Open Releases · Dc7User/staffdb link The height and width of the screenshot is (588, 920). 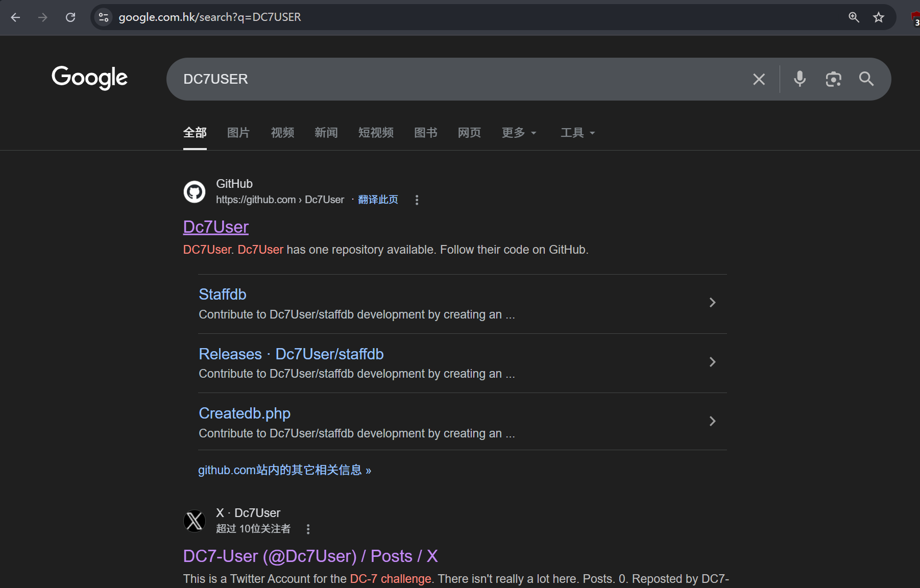click(x=291, y=354)
